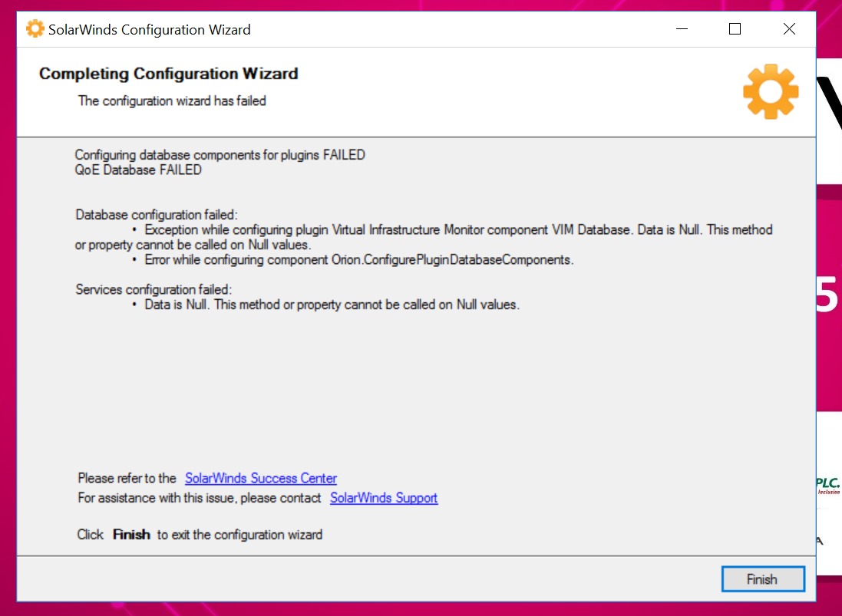Minimize the Configuration Wizard window

(682, 29)
